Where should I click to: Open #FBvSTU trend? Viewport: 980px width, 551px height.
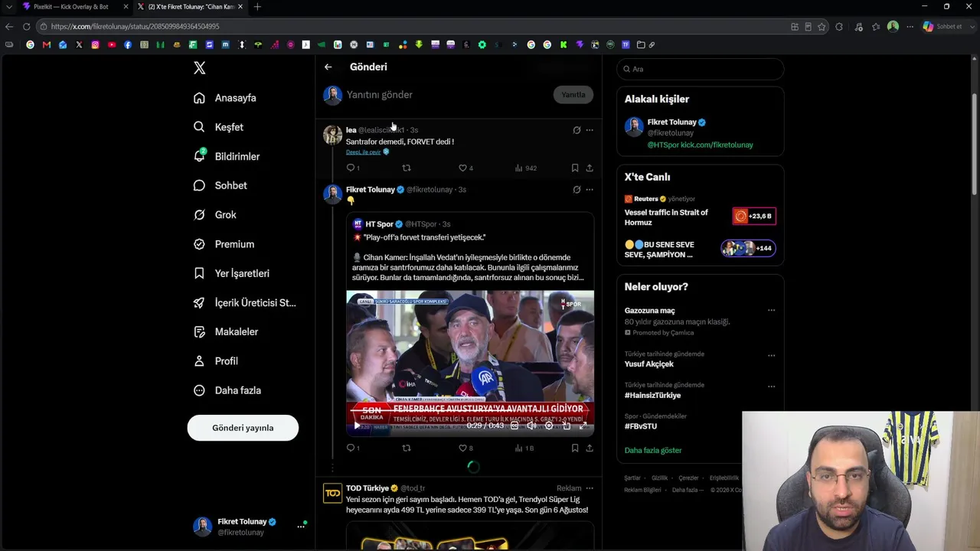click(x=640, y=426)
